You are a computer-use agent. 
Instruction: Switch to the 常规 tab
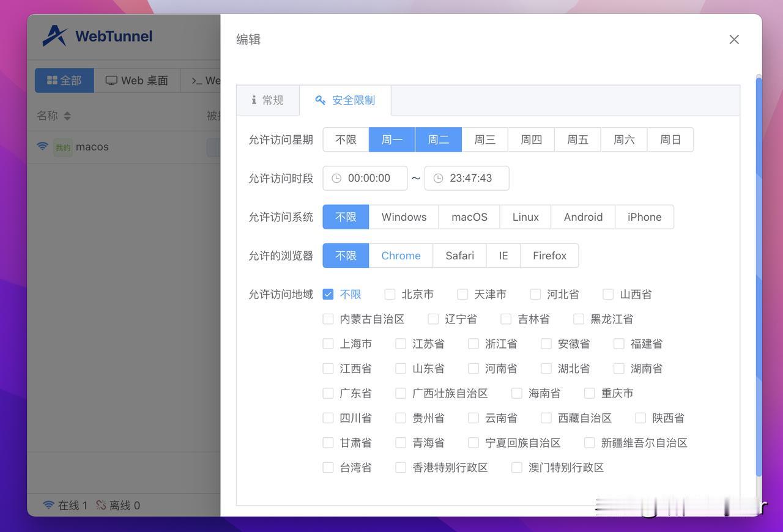pyautogui.click(x=268, y=98)
